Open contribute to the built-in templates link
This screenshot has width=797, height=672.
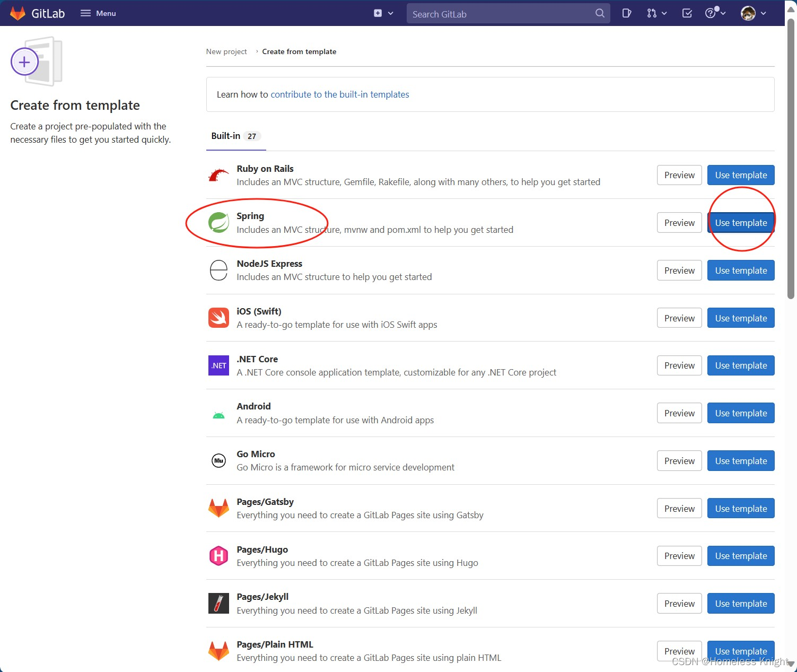click(340, 94)
